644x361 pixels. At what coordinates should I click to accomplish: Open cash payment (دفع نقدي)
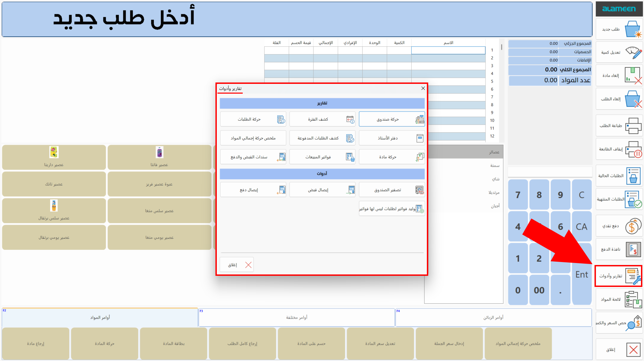619,226
